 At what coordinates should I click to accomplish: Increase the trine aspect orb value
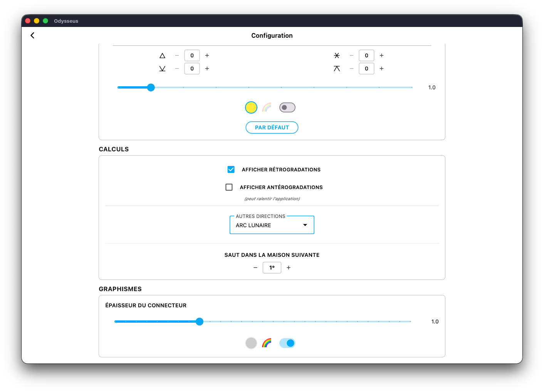207,55
